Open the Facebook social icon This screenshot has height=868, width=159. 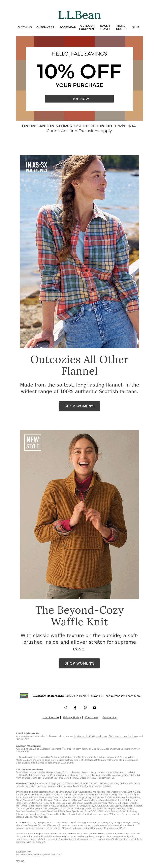75,708
